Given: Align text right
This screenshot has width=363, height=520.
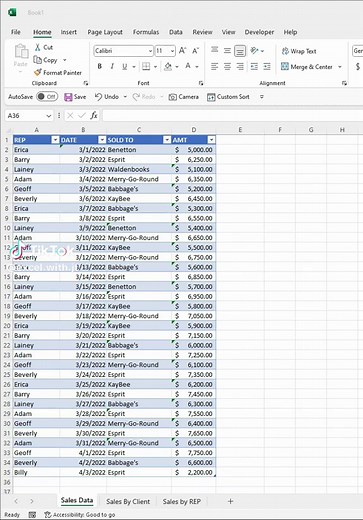Looking at the screenshot, I should point(240,67).
